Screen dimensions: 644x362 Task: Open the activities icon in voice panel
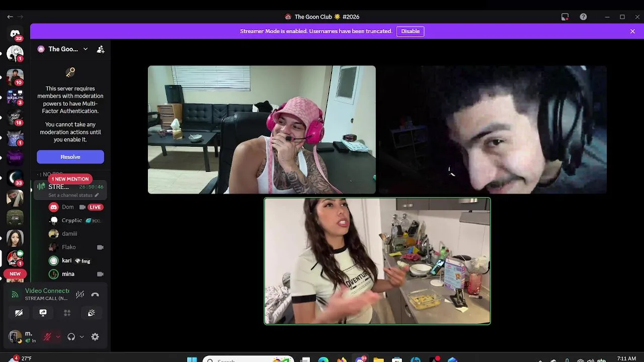(67, 313)
